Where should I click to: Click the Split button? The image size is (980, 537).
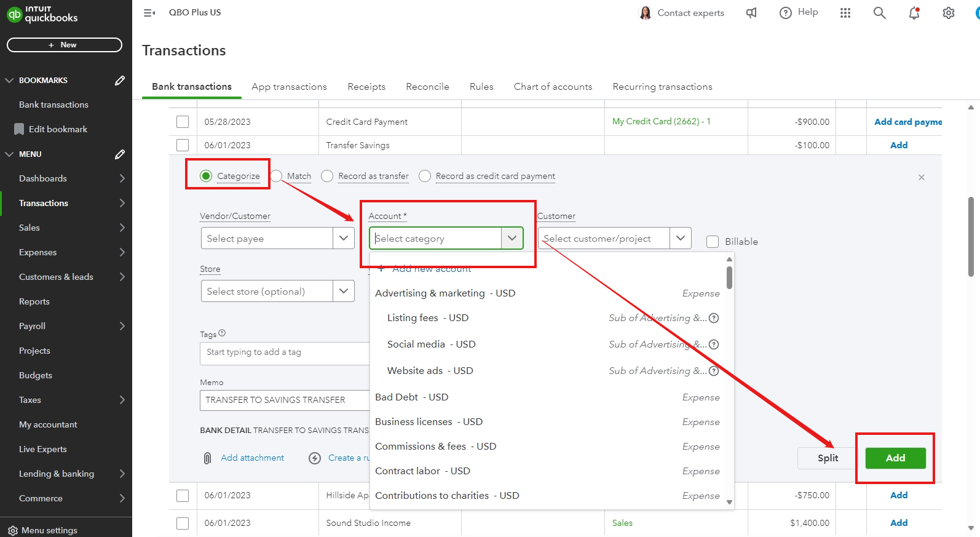coord(828,458)
